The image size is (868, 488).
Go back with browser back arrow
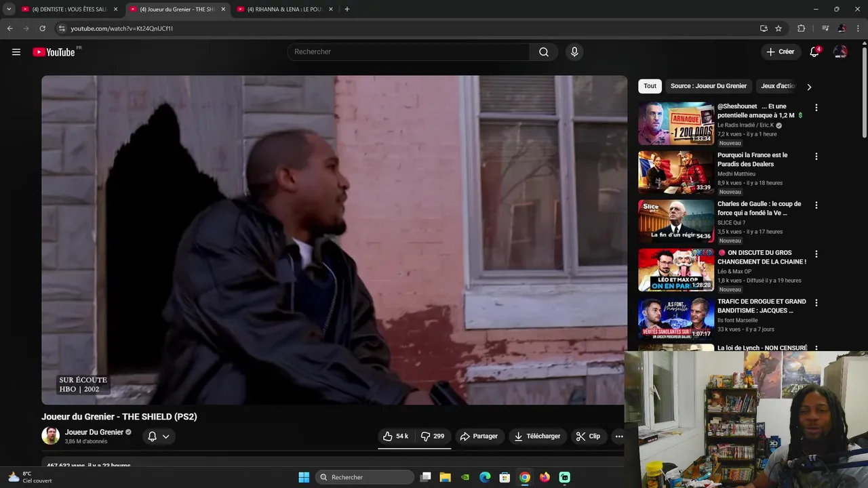pyautogui.click(x=9, y=28)
